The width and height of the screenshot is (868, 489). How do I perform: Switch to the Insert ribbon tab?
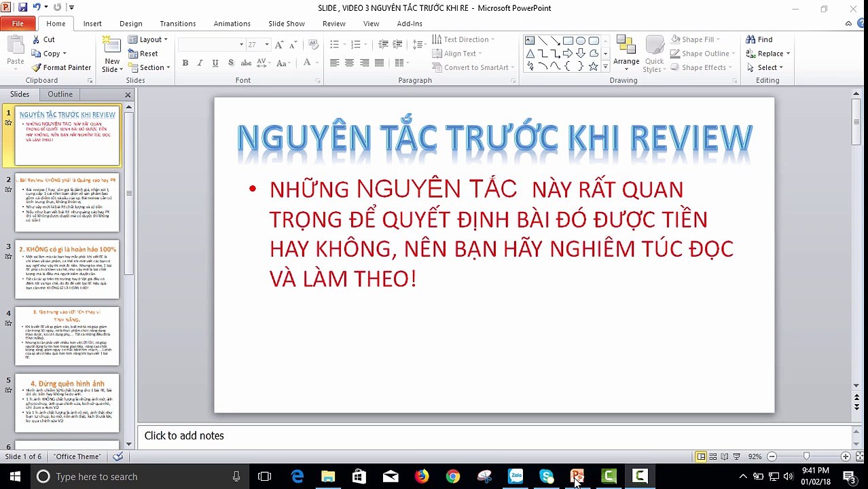[92, 24]
